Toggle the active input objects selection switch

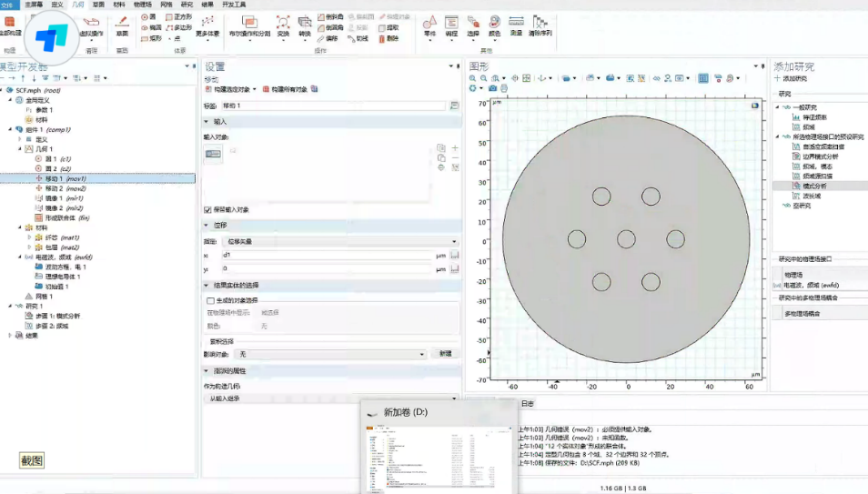click(x=213, y=154)
